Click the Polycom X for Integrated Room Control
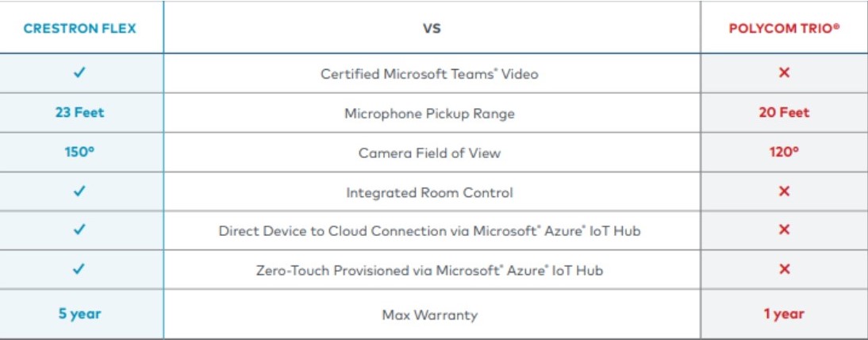The height and width of the screenshot is (340, 868). click(784, 191)
